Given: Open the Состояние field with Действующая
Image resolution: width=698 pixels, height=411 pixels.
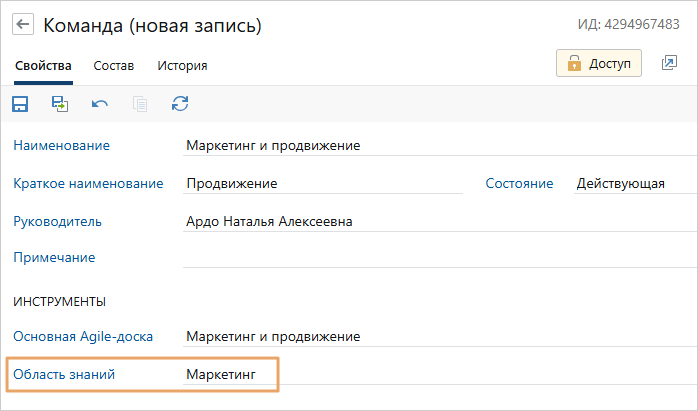Looking at the screenshot, I should [x=635, y=183].
